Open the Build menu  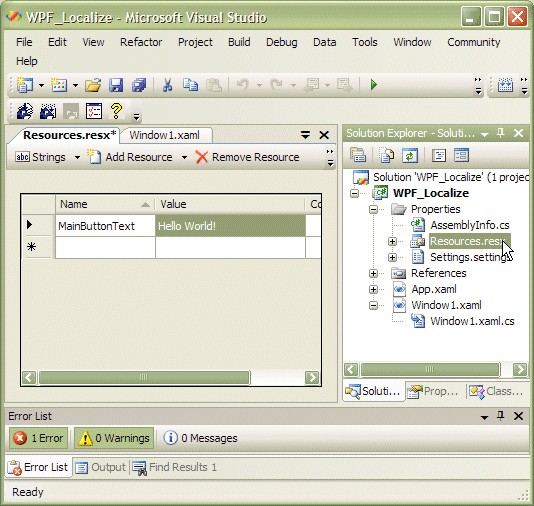click(x=239, y=42)
